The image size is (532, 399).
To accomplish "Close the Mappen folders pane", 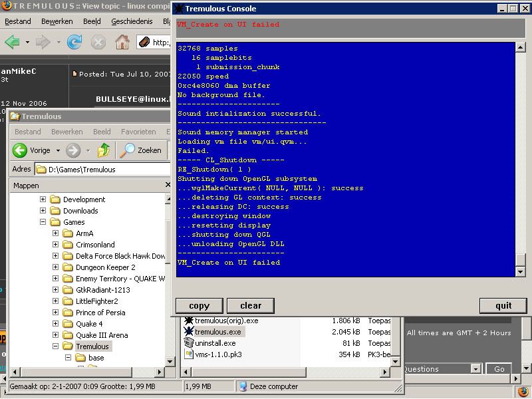I will (x=168, y=185).
